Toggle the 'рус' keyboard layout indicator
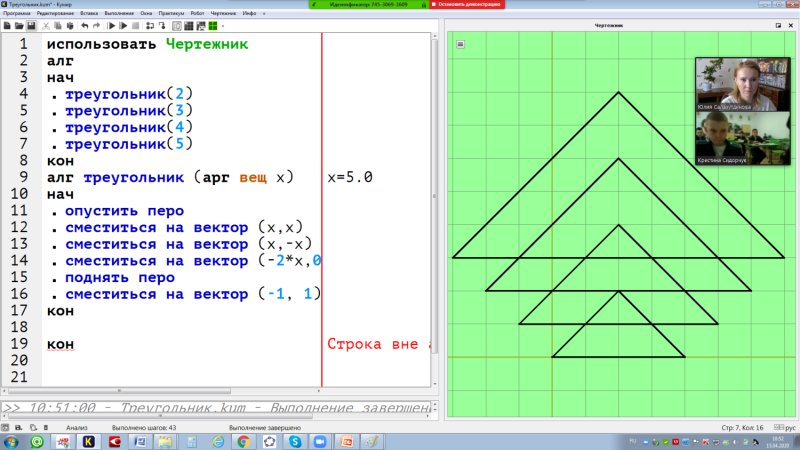 pyautogui.click(x=785, y=428)
